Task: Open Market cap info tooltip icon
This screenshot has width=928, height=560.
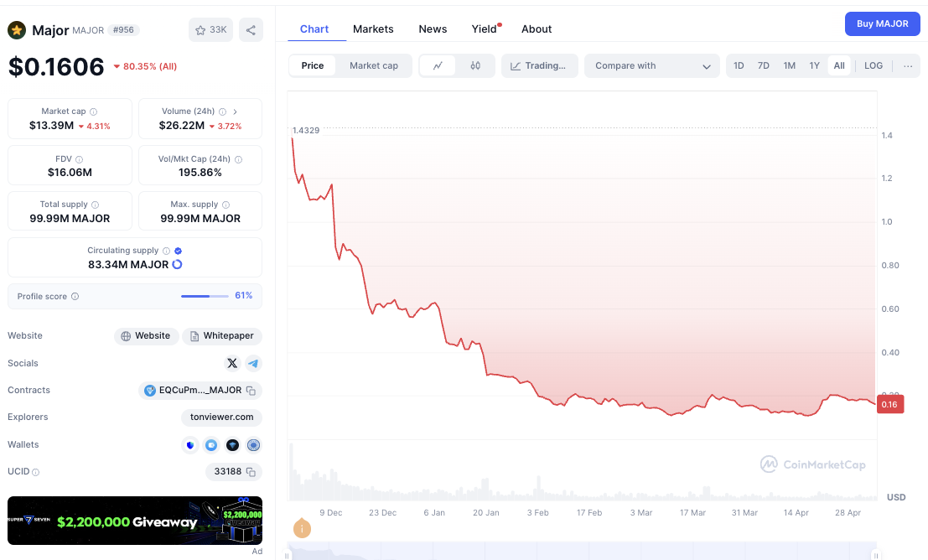Action: [94, 111]
